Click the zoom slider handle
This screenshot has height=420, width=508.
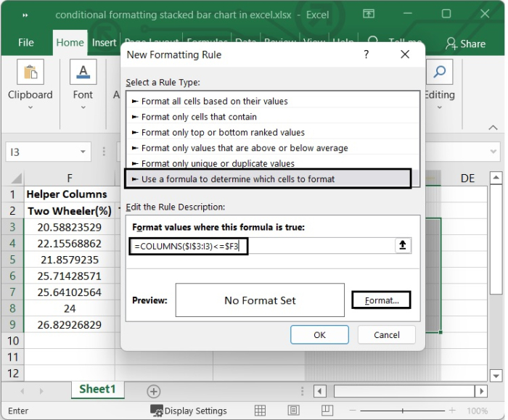[x=402, y=411]
